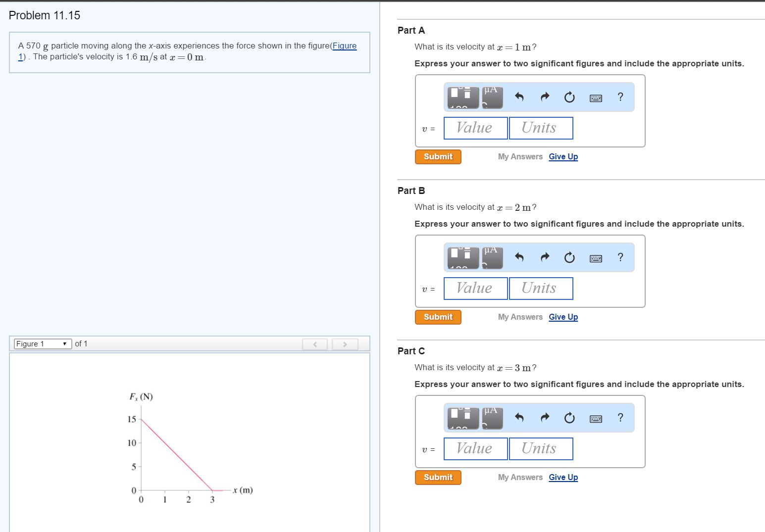Image resolution: width=765 pixels, height=532 pixels.
Task: Open keyboard shortcuts icon in Part A
Action: tap(596, 98)
